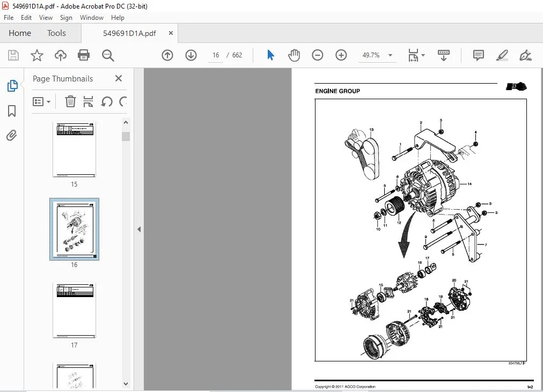This screenshot has height=392, width=543.
Task: Open the Bookmarks pane
Action: point(12,111)
